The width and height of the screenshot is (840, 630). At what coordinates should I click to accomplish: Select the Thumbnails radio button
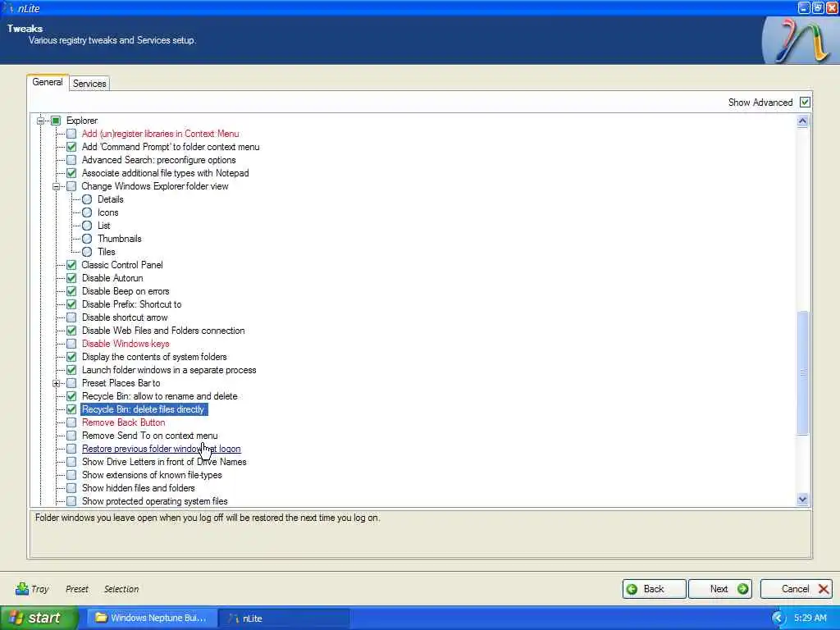click(87, 239)
